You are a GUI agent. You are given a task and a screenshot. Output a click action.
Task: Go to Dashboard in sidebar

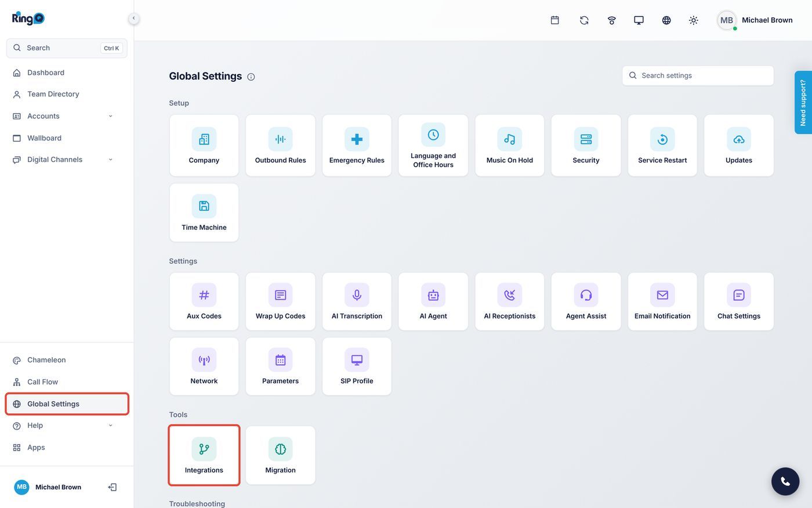coord(67,73)
